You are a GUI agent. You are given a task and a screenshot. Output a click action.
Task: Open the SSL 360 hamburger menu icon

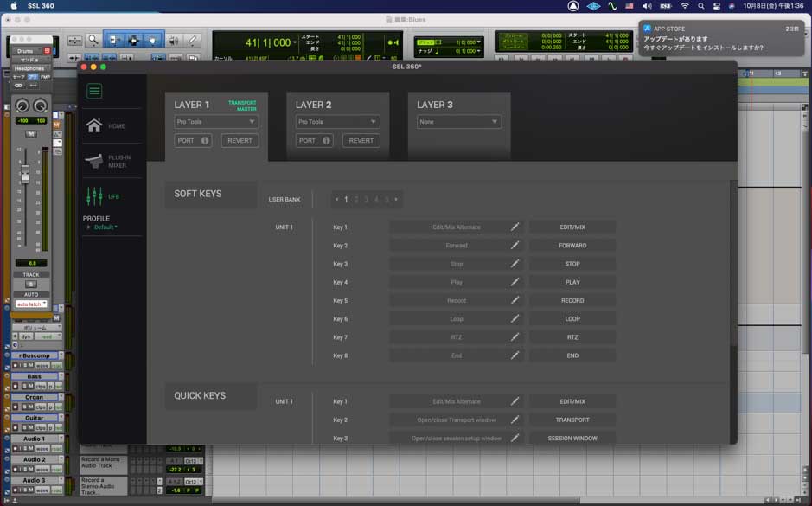click(94, 91)
